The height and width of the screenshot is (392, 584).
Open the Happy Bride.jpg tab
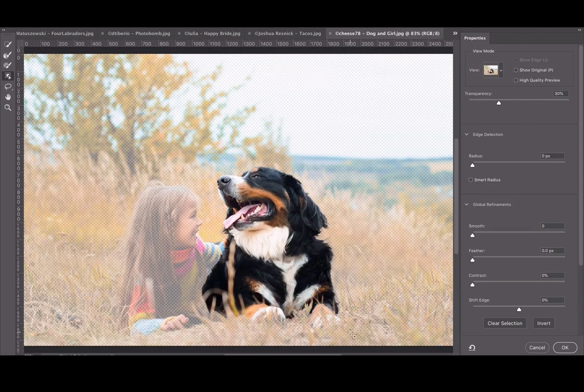point(212,33)
